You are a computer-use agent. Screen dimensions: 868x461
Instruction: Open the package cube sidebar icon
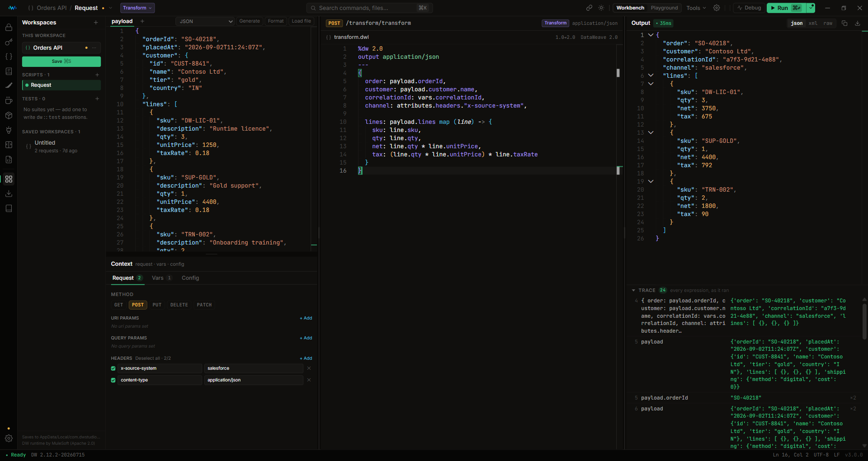tap(9, 115)
